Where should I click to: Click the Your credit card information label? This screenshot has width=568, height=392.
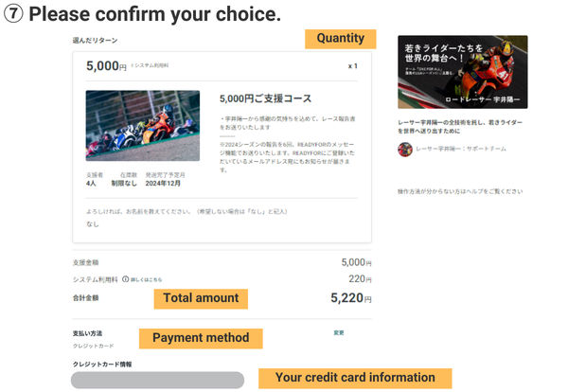coord(354,377)
